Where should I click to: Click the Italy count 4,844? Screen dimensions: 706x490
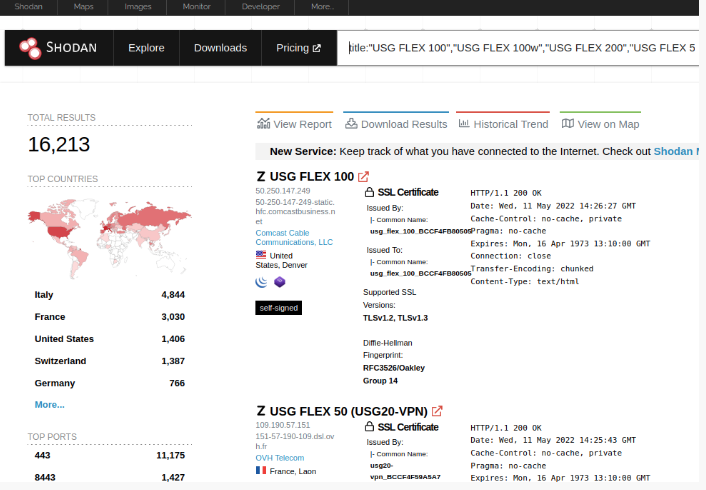pos(173,295)
